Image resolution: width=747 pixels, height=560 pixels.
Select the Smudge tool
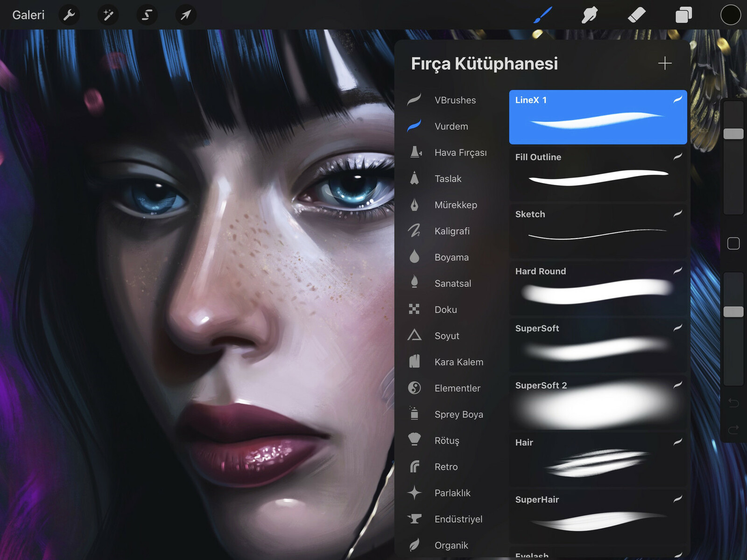click(590, 15)
